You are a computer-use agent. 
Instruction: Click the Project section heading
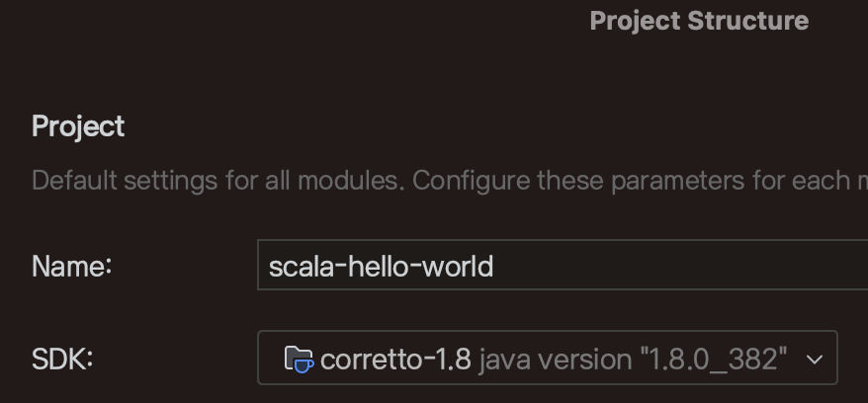pos(78,126)
